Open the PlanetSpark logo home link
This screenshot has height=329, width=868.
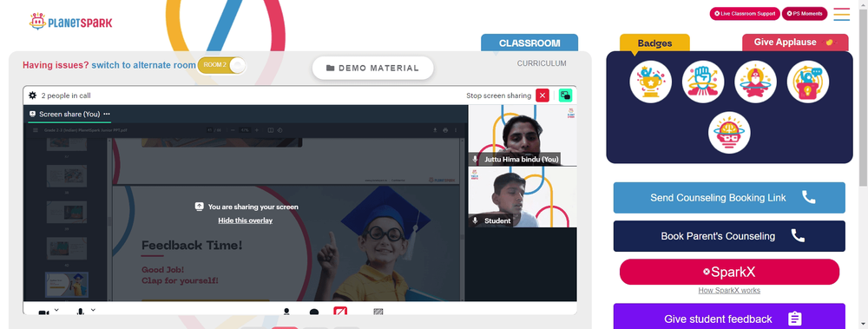70,23
